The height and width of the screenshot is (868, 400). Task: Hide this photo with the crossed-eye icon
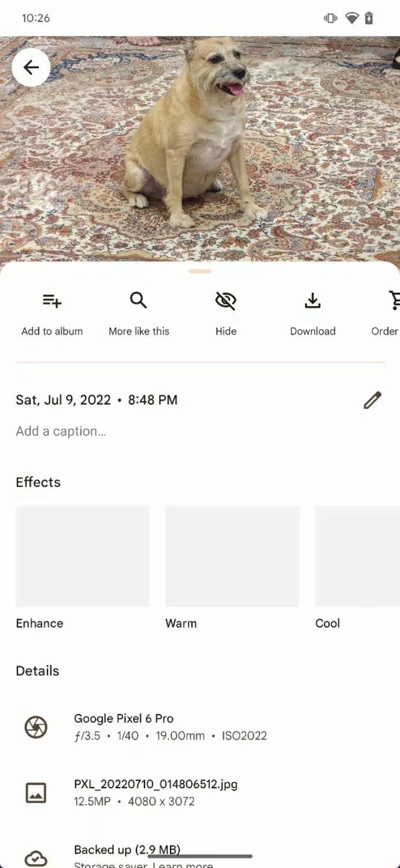tap(226, 300)
